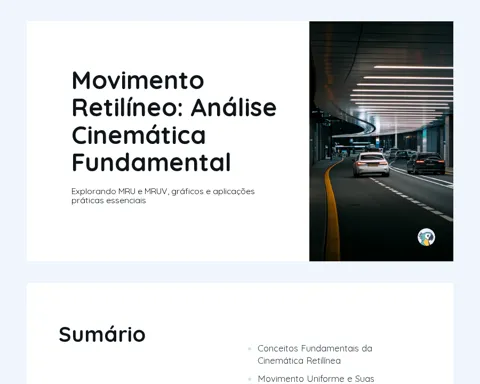This screenshot has width=480, height=384.
Task: Click the dark car in the photo
Action: 426,163
